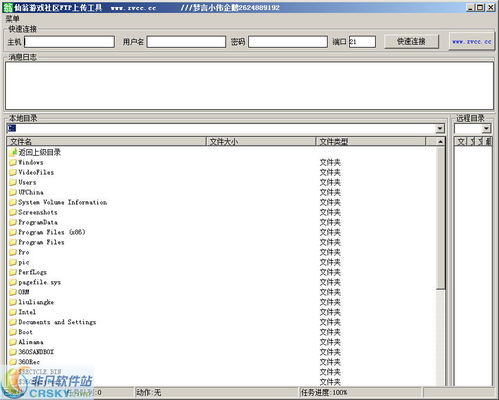Select the 360SANDBOX folder icon
The width and height of the screenshot is (499, 400).
coord(13,352)
